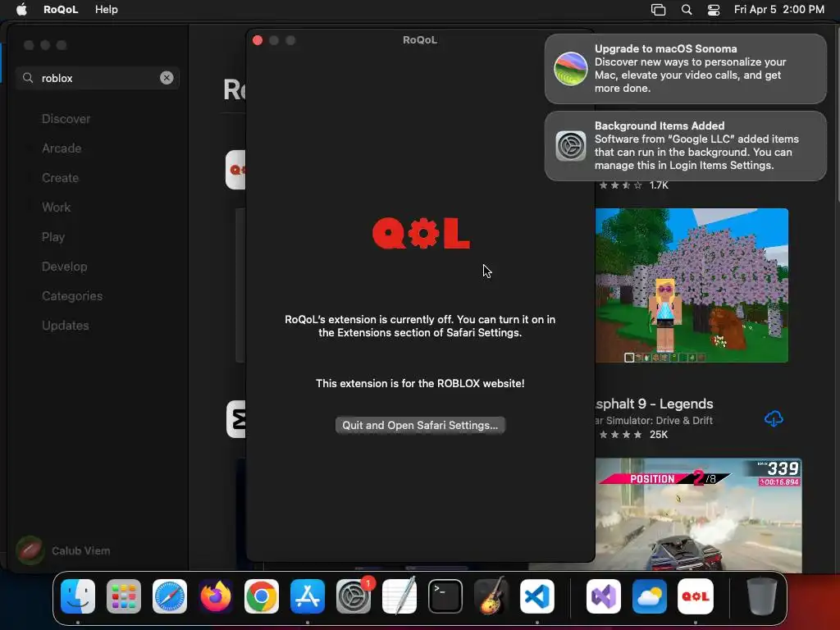Click the App Store search field with roblox

tap(98, 78)
